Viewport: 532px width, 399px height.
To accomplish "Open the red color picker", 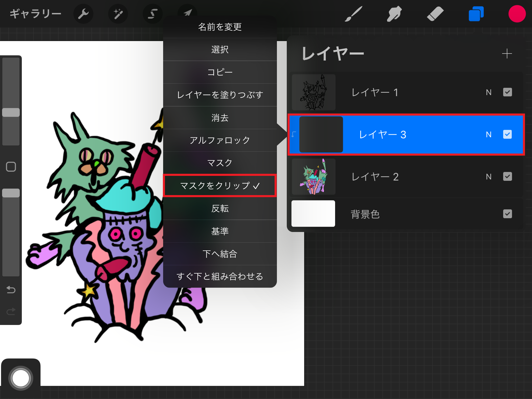I will (x=517, y=14).
